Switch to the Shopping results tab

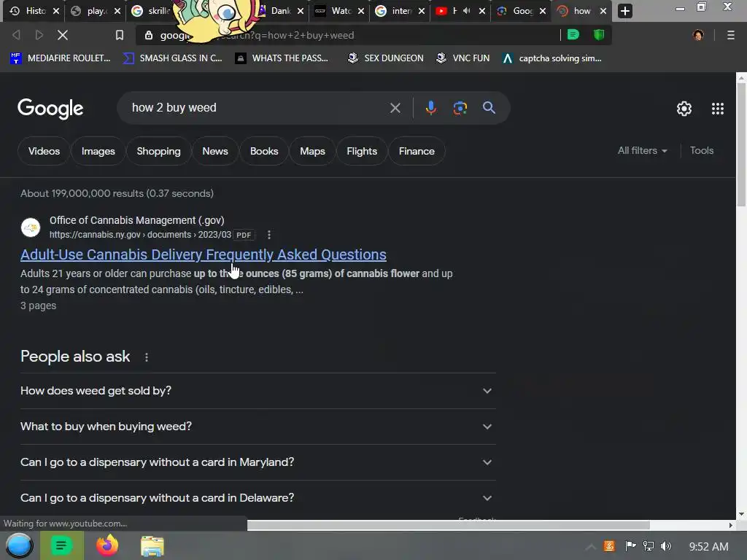point(158,151)
